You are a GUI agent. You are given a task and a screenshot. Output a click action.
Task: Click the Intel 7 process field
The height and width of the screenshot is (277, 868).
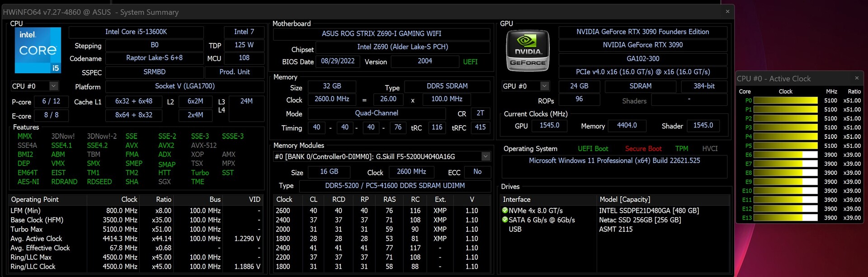click(244, 32)
